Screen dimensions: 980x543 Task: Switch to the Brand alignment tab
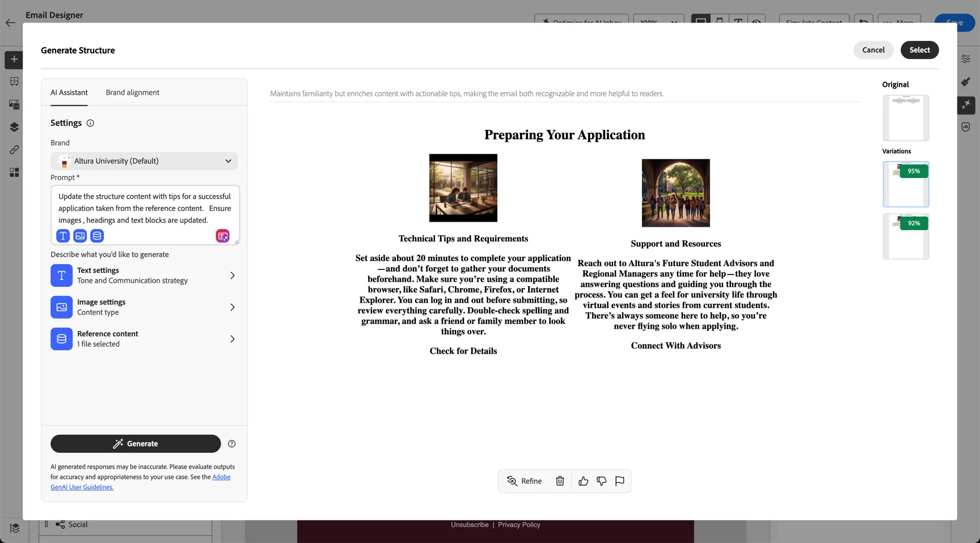[x=132, y=92]
